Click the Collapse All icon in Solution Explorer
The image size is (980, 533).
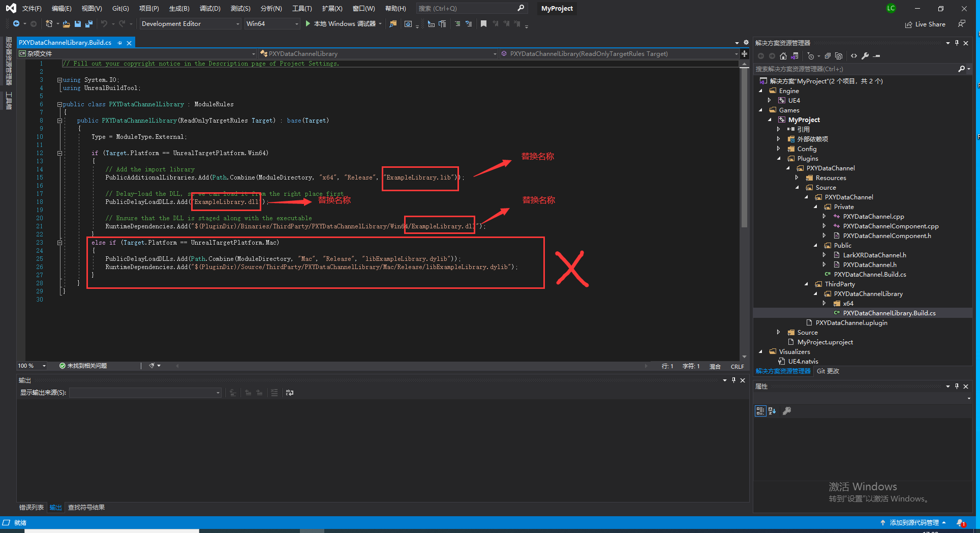click(x=828, y=56)
